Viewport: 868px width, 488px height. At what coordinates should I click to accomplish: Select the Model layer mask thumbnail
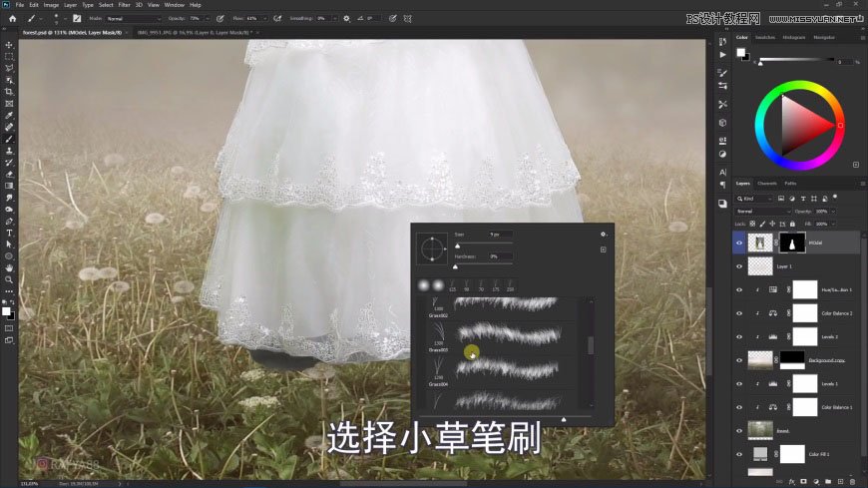pyautogui.click(x=792, y=243)
